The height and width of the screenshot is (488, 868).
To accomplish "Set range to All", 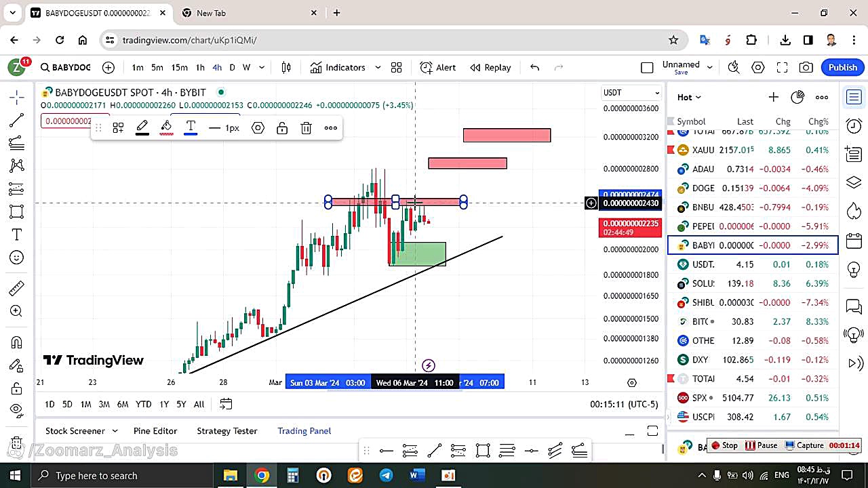I will [199, 404].
